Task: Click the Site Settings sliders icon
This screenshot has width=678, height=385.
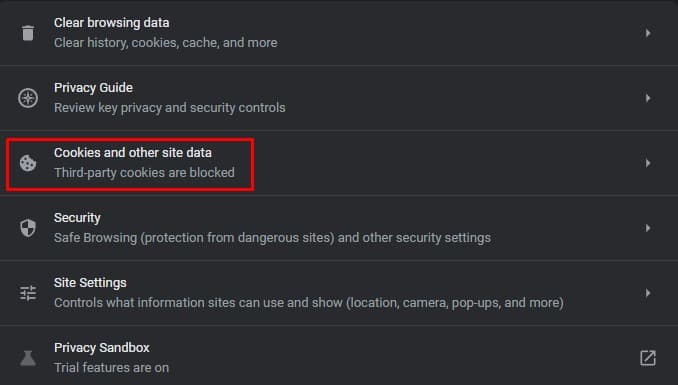Action: tap(28, 293)
